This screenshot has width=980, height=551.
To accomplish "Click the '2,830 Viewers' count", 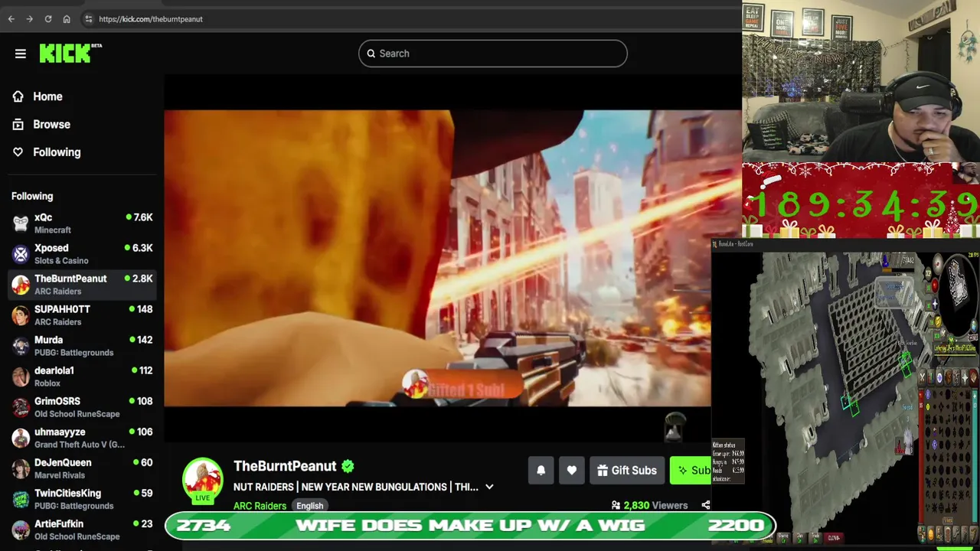I will point(655,506).
